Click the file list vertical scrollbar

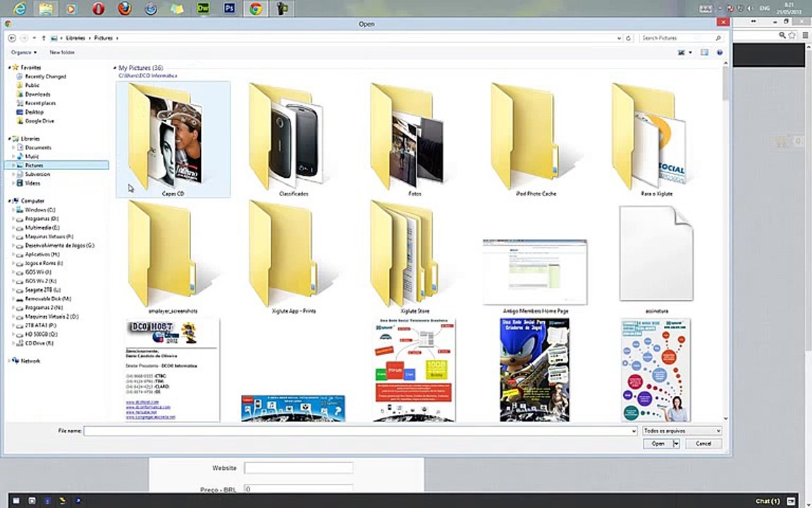point(725,241)
